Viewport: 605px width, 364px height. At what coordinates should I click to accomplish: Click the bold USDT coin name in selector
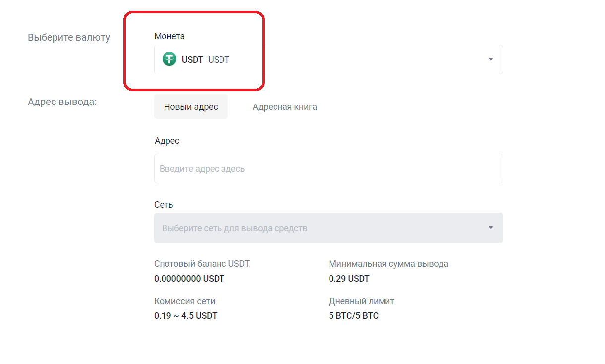coord(192,60)
